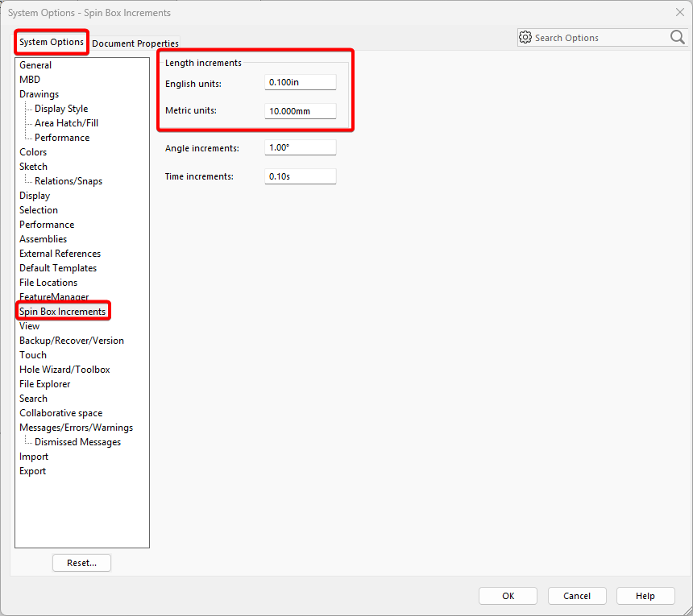Viewport: 693px width, 616px height.
Task: Select Messages/Errors/Warnings in the tree
Action: (76, 428)
